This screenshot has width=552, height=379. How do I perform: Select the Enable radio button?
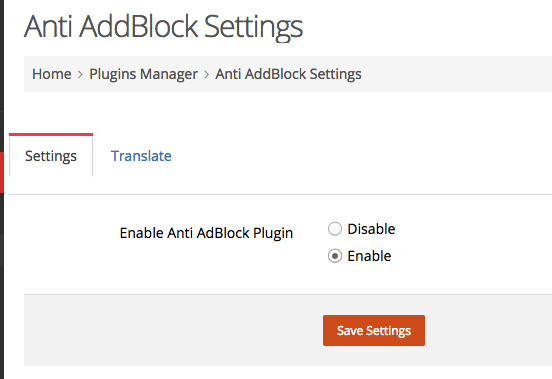click(x=335, y=256)
